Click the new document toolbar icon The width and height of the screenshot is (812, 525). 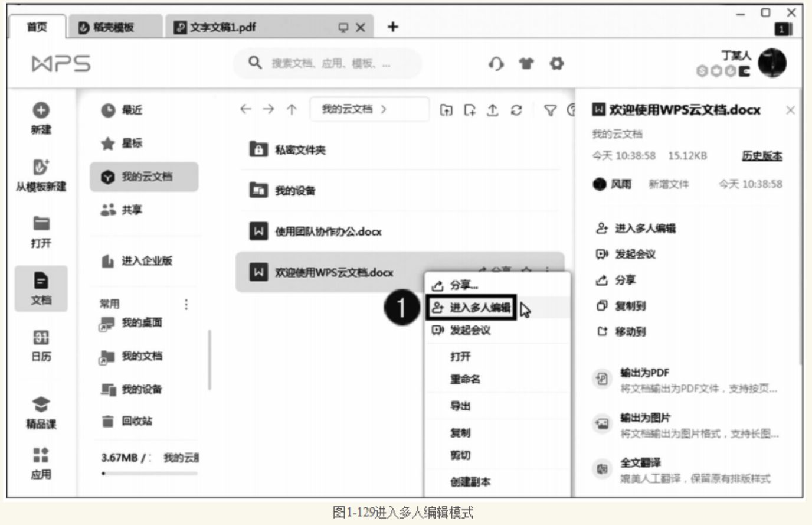tap(470, 110)
